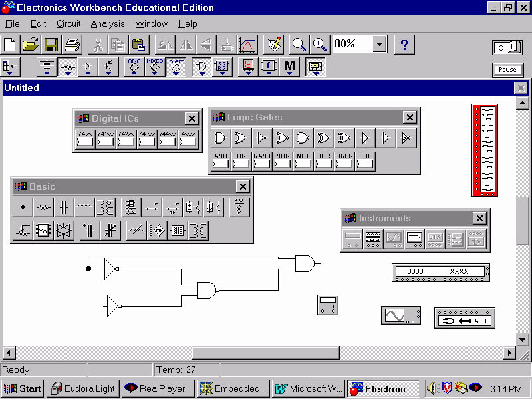Select the oscilloscope in Instruments panel
The image size is (532, 399).
coord(394,239)
